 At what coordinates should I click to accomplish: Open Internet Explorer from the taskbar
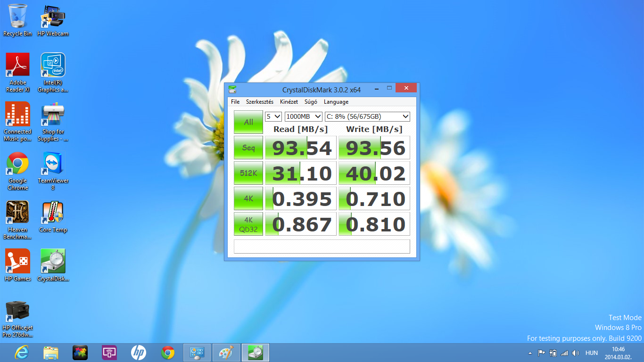(x=22, y=353)
